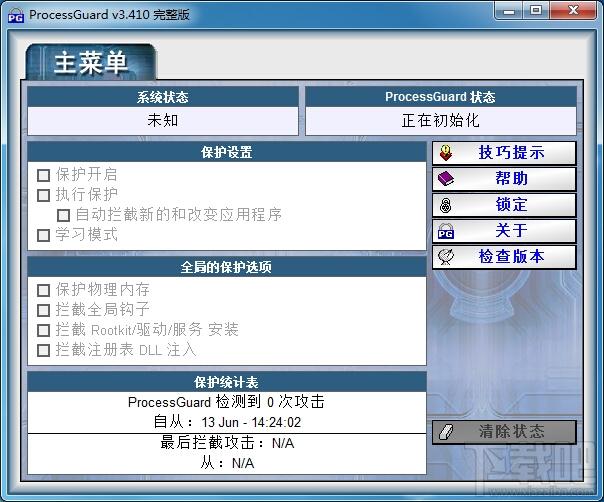Viewport: 604px width, 502px height.
Task: Enable 保护物理内存 checkbox
Action: pyautogui.click(x=44, y=290)
